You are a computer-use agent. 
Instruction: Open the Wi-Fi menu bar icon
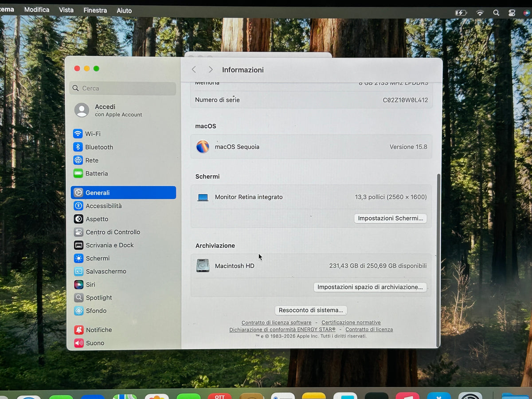click(x=480, y=13)
